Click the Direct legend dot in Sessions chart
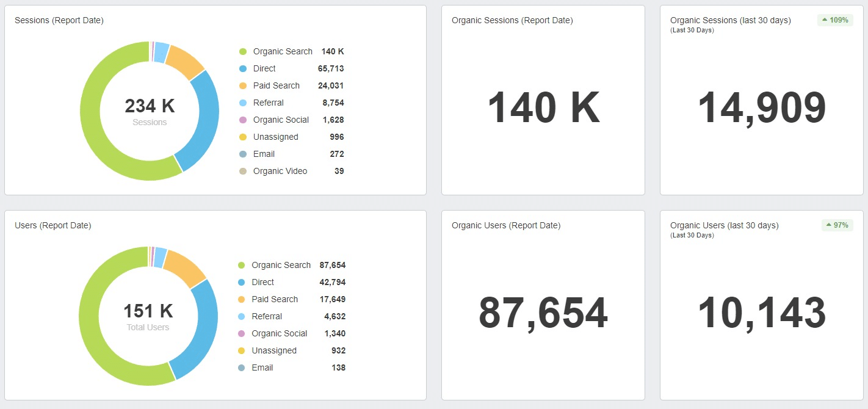The height and width of the screenshot is (409, 868). (x=243, y=68)
